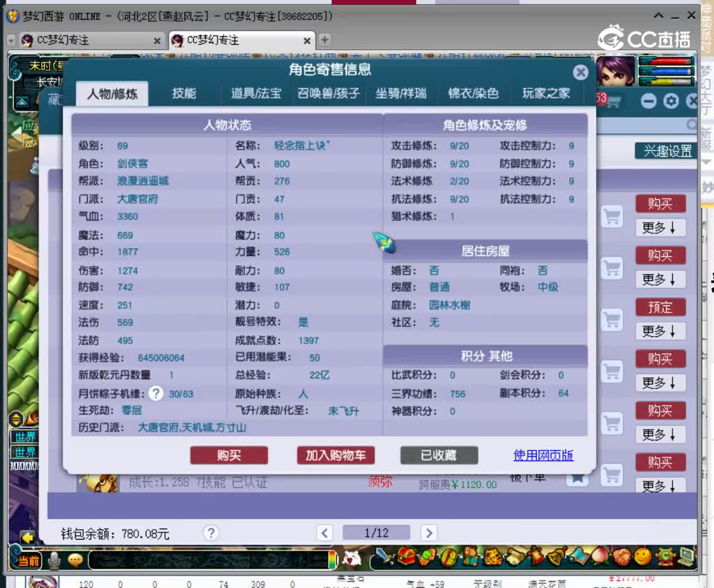This screenshot has height=588, width=714.
Task: Click the yellow left arrow icon above 当前
Action: (x=27, y=537)
